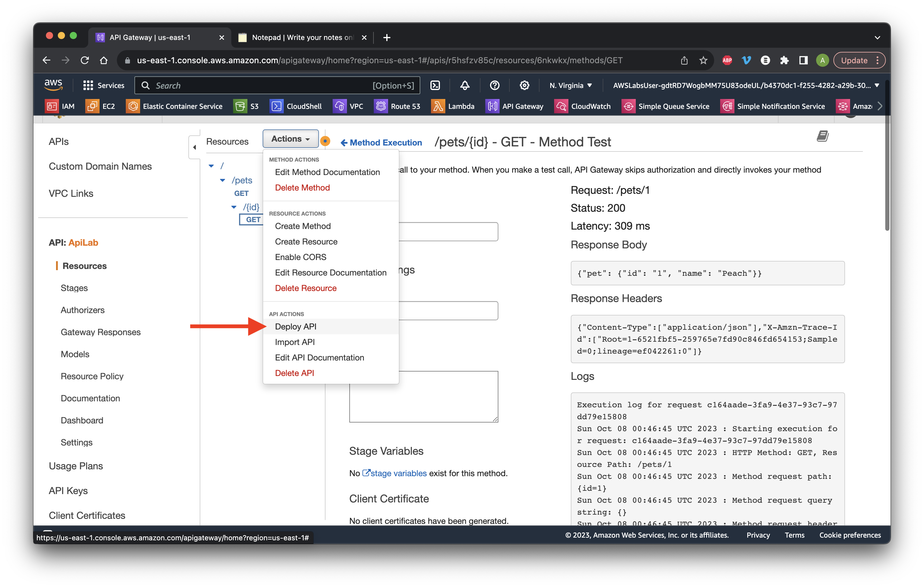Open Stages in the sidebar
The image size is (924, 588).
[74, 288]
